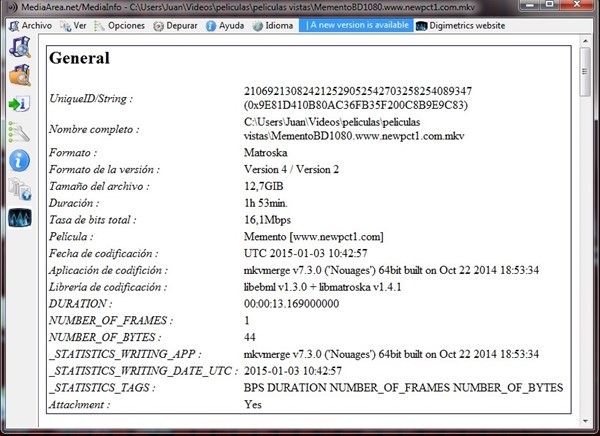Maximize the MediaInfo window

click(550, 4)
